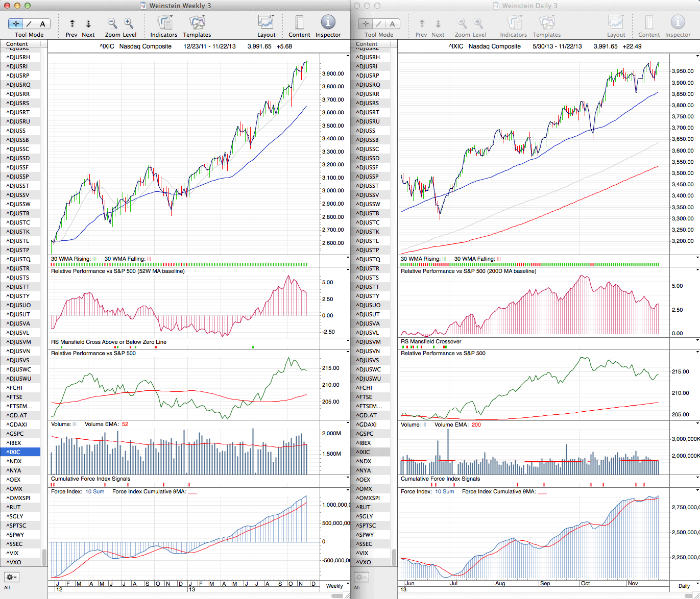The width and height of the screenshot is (700, 599).
Task: Select the crosshair tool in Daily window
Action: click(x=366, y=23)
